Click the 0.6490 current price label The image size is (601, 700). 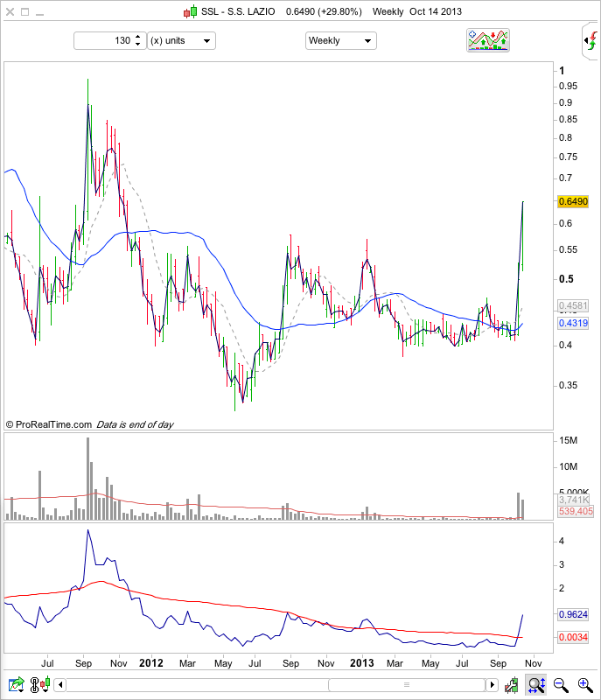click(573, 201)
